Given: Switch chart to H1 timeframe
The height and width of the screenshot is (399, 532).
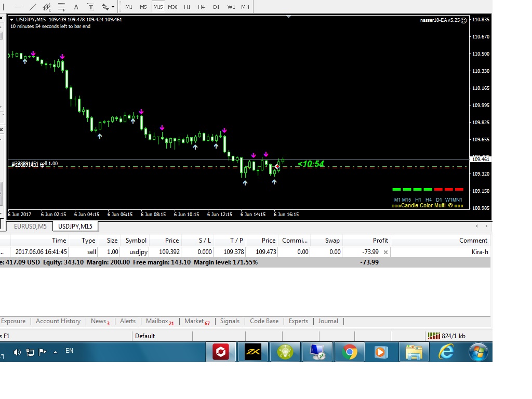Looking at the screenshot, I should pos(187,7).
